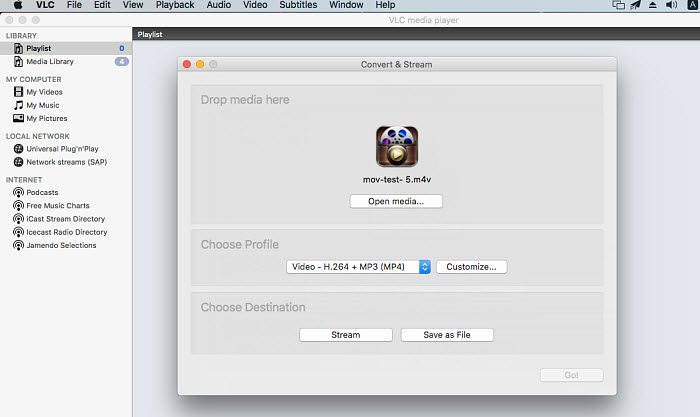Click the Go! button
Screen dimensions: 700x417
coord(571,375)
